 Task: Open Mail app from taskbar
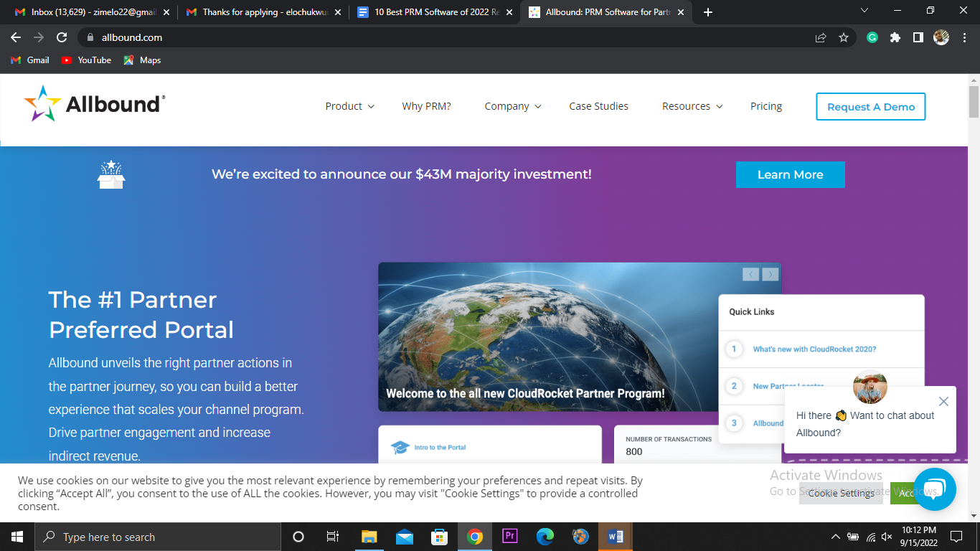click(405, 537)
